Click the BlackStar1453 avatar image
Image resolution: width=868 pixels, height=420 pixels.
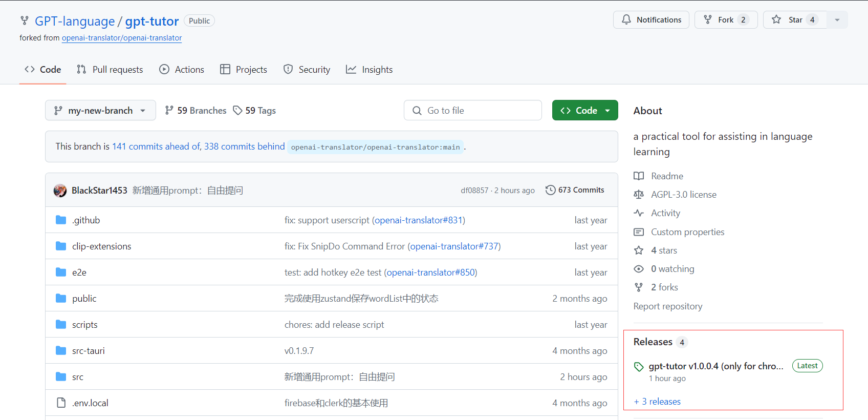(x=60, y=191)
